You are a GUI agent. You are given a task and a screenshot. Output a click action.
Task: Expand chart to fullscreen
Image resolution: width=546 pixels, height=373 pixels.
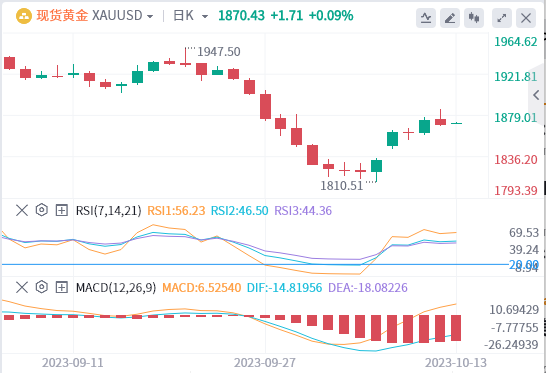[x=502, y=18]
